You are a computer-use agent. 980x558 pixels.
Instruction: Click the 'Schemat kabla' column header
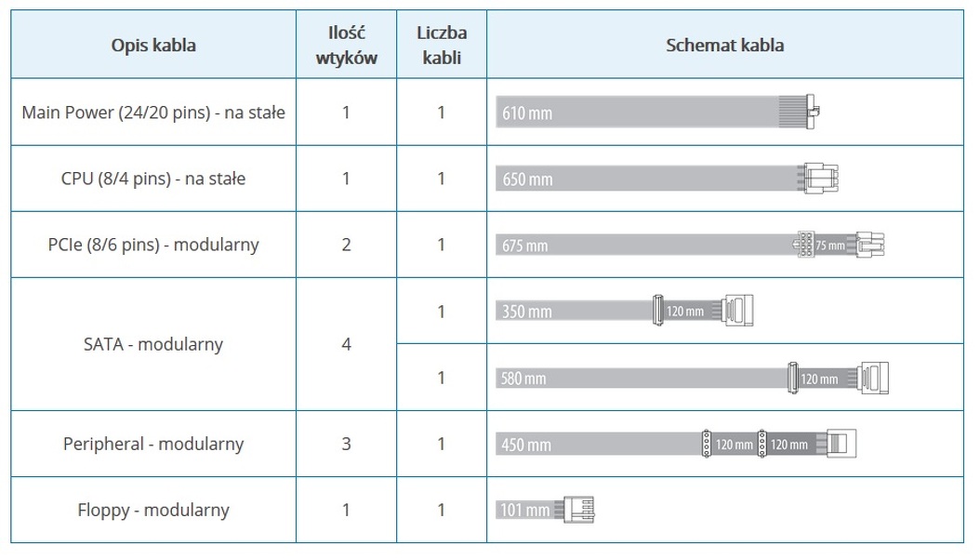tap(724, 45)
